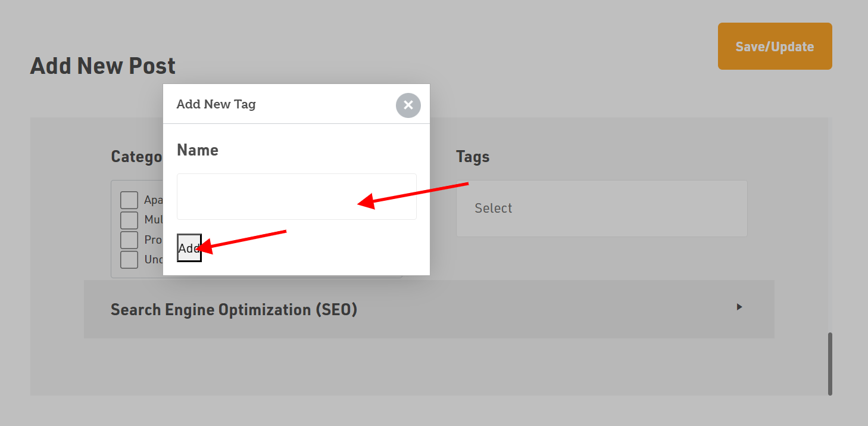Check the box beside "Unc" category
Screen dimensions: 868x426
pyautogui.click(x=129, y=260)
